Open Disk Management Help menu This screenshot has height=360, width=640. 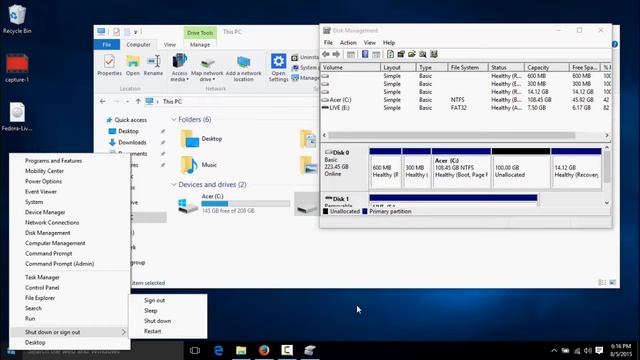click(x=389, y=42)
